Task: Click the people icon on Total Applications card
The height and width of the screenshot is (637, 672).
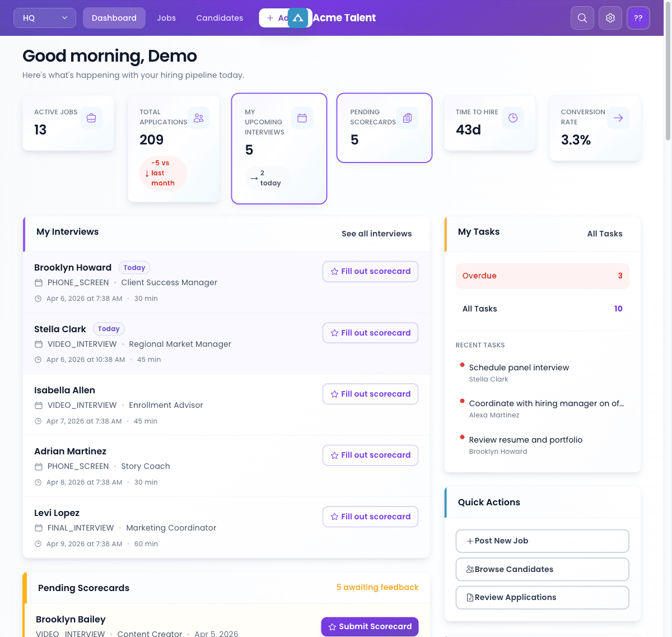Action: tap(199, 118)
